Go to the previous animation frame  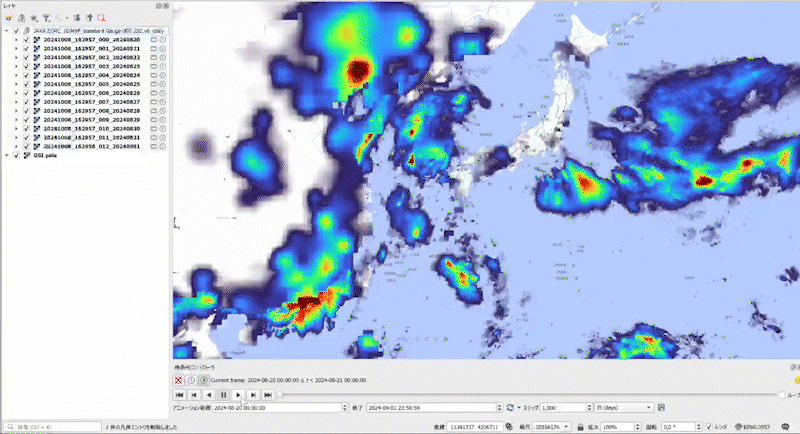194,395
